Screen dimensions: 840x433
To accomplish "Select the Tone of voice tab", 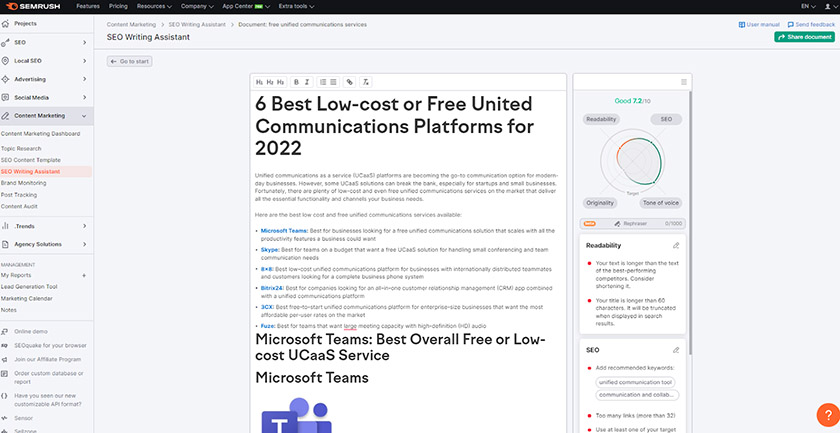I will coord(661,203).
